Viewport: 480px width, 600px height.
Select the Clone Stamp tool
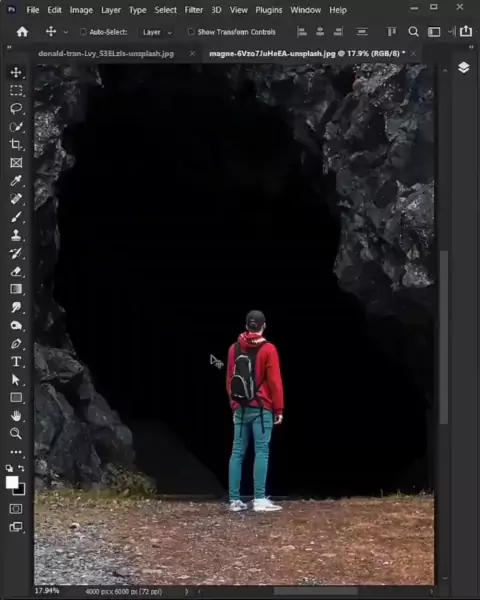click(x=16, y=235)
